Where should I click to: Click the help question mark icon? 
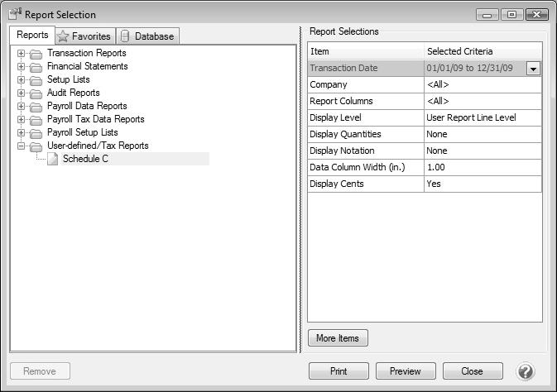coord(525,371)
